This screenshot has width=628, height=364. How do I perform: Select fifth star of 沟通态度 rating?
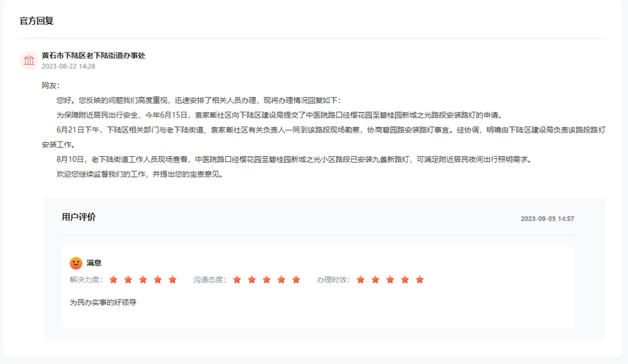pyautogui.click(x=296, y=279)
